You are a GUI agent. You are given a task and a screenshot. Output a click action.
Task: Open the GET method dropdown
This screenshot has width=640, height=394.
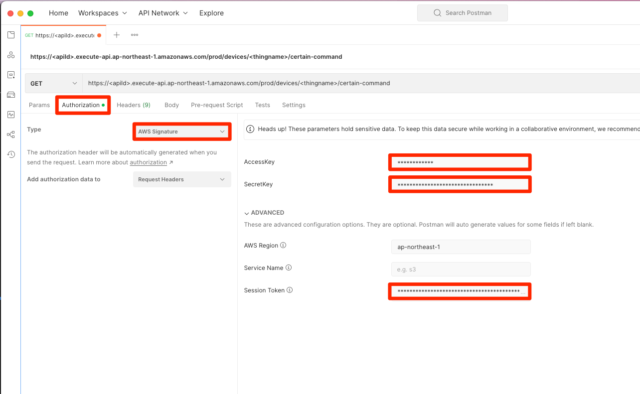[53, 83]
